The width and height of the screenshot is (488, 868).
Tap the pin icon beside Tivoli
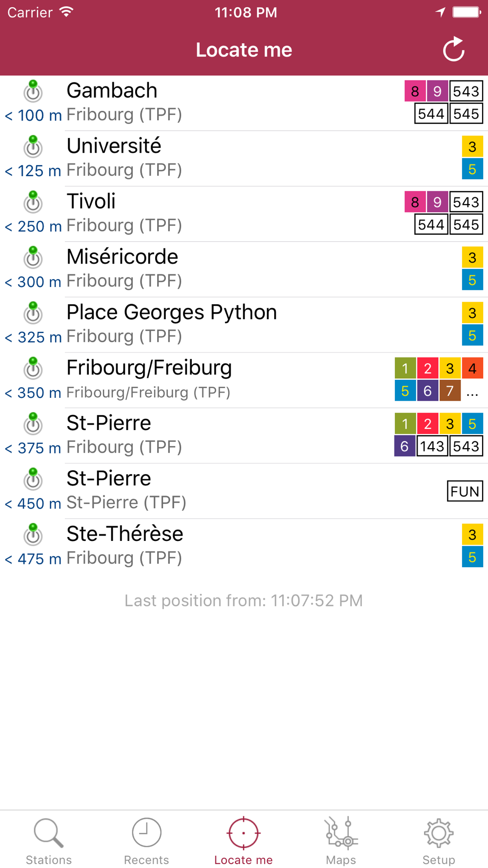click(x=33, y=202)
